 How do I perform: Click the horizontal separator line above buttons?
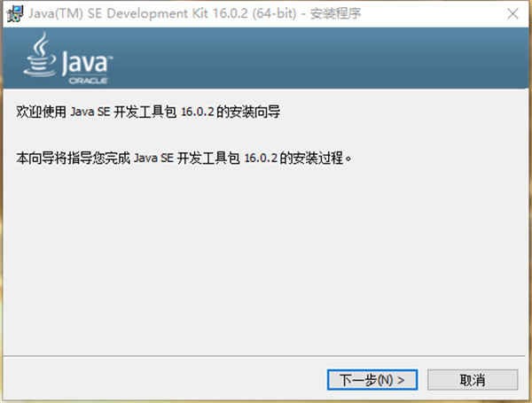(264, 356)
